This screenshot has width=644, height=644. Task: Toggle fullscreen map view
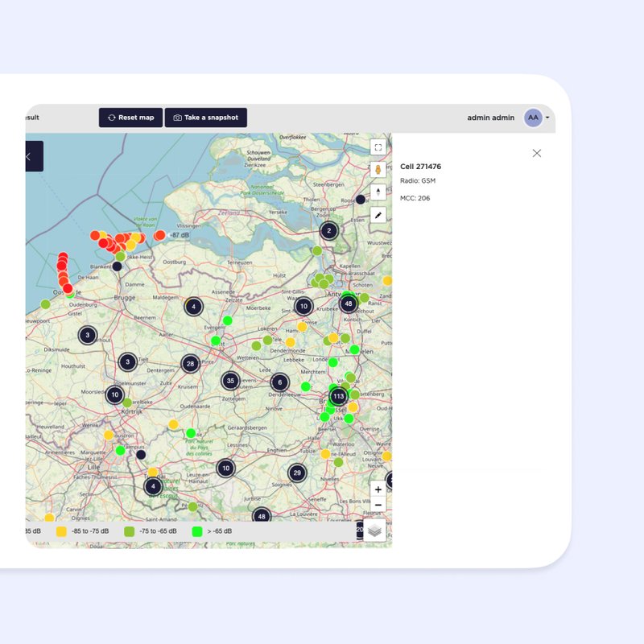pos(378,147)
